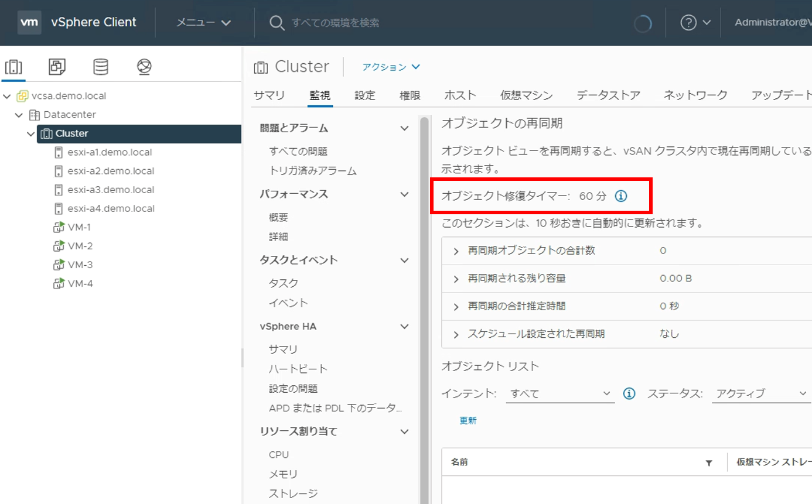The image size is (812, 504).
Task: Open the Networking inventory view icon
Action: [144, 67]
